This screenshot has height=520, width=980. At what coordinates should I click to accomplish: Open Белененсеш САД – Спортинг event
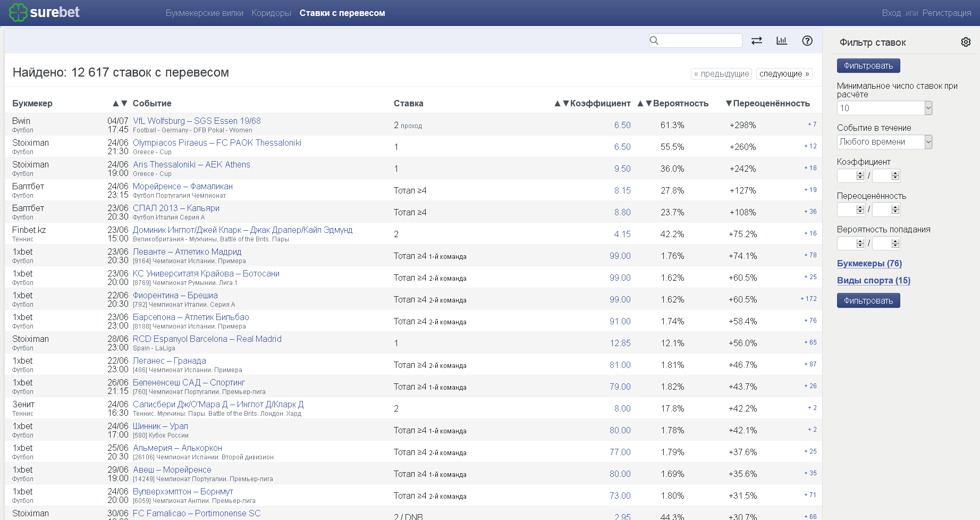(x=189, y=383)
